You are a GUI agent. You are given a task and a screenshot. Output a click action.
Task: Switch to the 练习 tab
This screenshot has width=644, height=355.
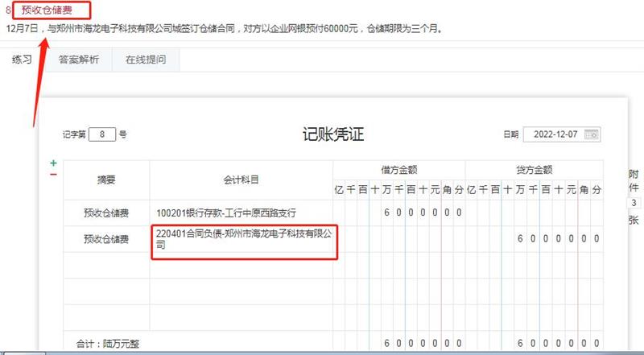(x=22, y=60)
